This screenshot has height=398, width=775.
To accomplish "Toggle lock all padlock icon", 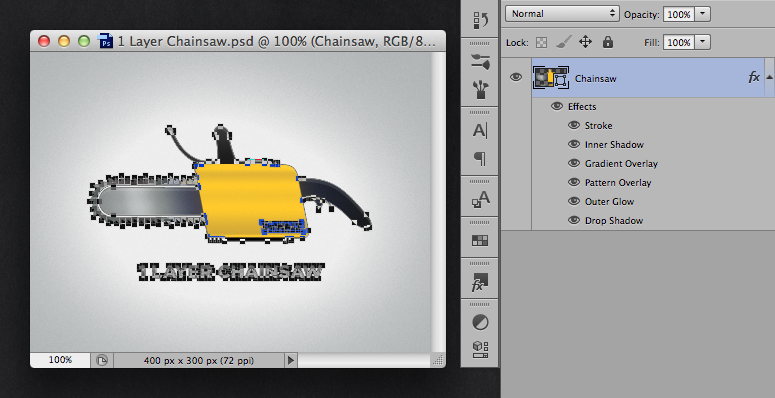I will [607, 42].
